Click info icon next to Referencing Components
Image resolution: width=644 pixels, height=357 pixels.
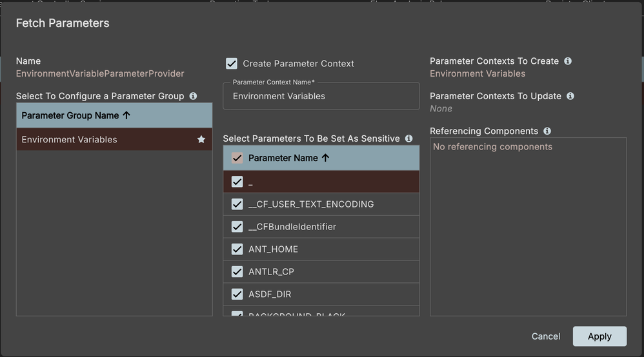(547, 131)
